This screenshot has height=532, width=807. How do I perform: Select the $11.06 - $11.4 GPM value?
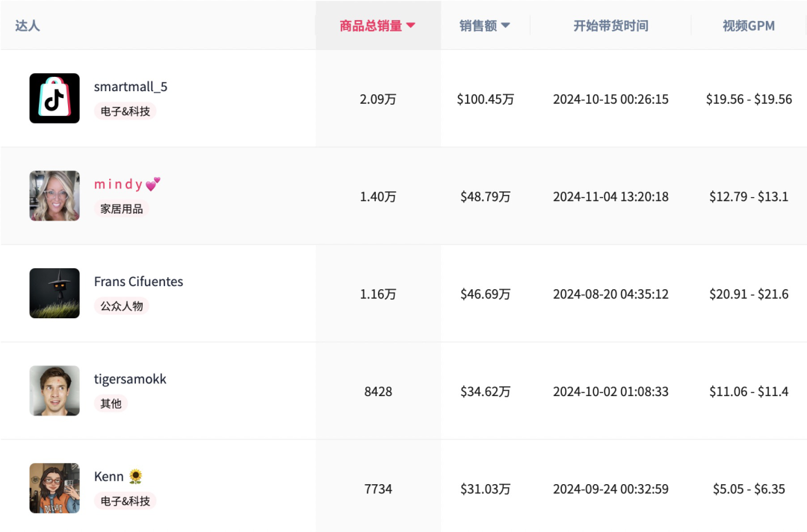pyautogui.click(x=749, y=392)
